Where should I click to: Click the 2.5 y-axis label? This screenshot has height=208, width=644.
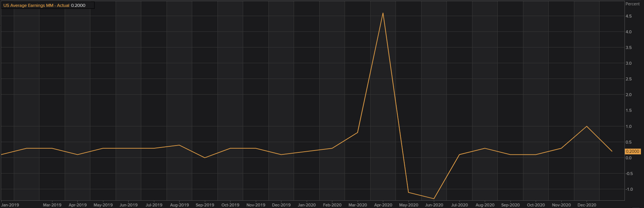(x=629, y=79)
